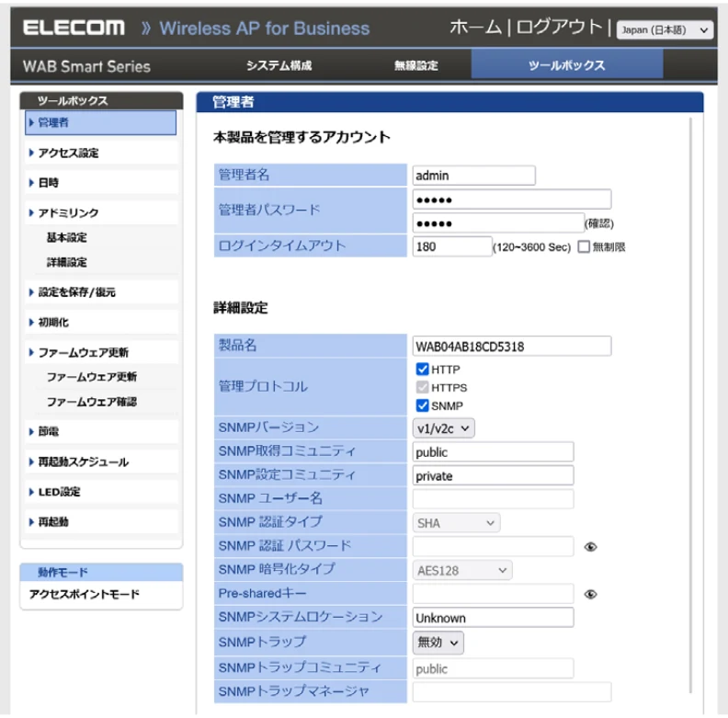This screenshot has width=728, height=718.
Task: Open 初期化 in the sidebar
Action: [101, 323]
